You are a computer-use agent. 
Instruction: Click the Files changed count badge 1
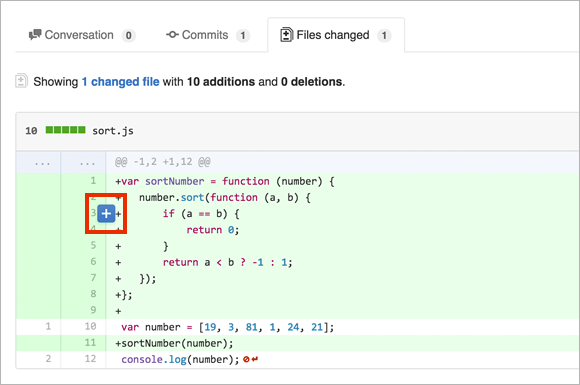(384, 36)
